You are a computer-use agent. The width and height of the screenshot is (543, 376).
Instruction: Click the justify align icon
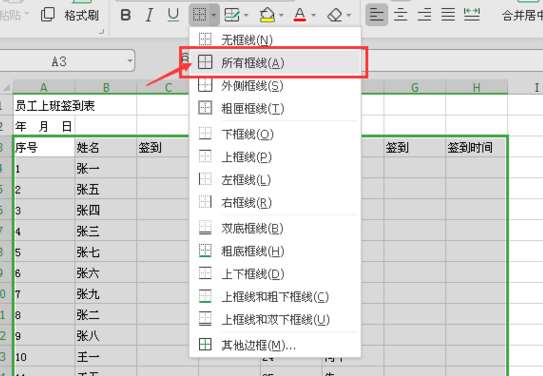pos(448,15)
